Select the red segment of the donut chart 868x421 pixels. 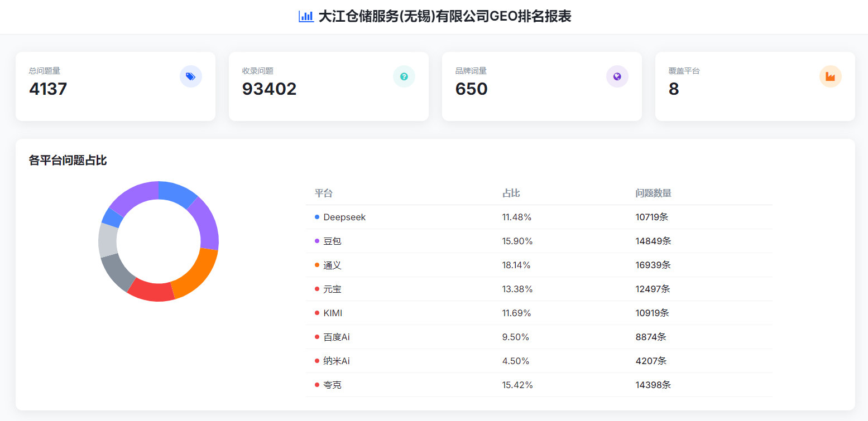click(x=150, y=290)
